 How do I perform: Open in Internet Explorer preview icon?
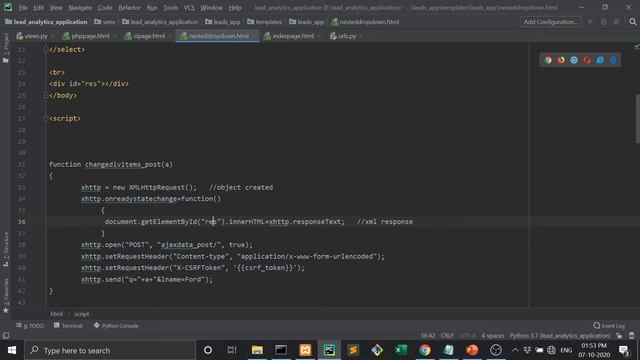pos(600,60)
